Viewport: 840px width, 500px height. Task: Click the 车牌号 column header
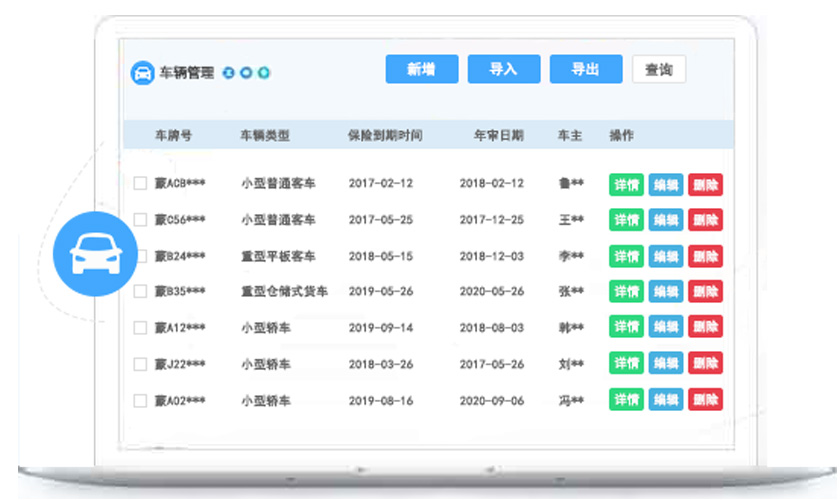click(x=170, y=135)
